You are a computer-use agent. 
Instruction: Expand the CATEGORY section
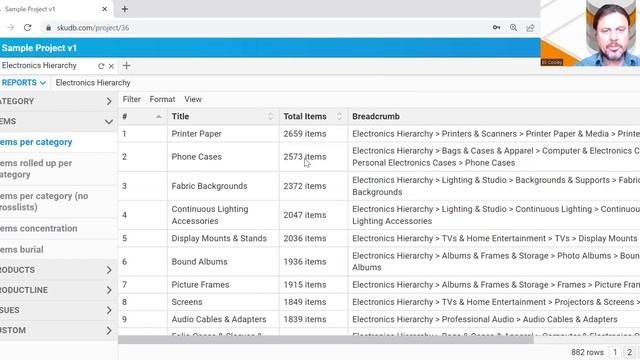(x=58, y=101)
